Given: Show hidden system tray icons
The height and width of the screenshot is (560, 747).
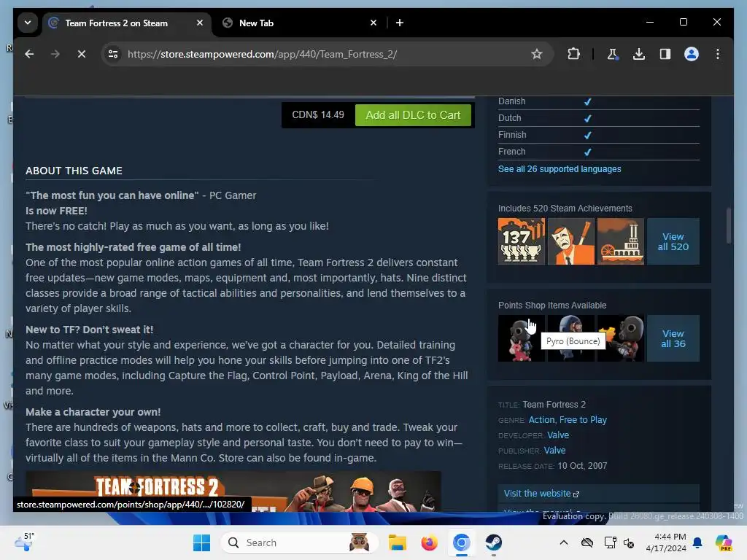Looking at the screenshot, I should tap(564, 542).
